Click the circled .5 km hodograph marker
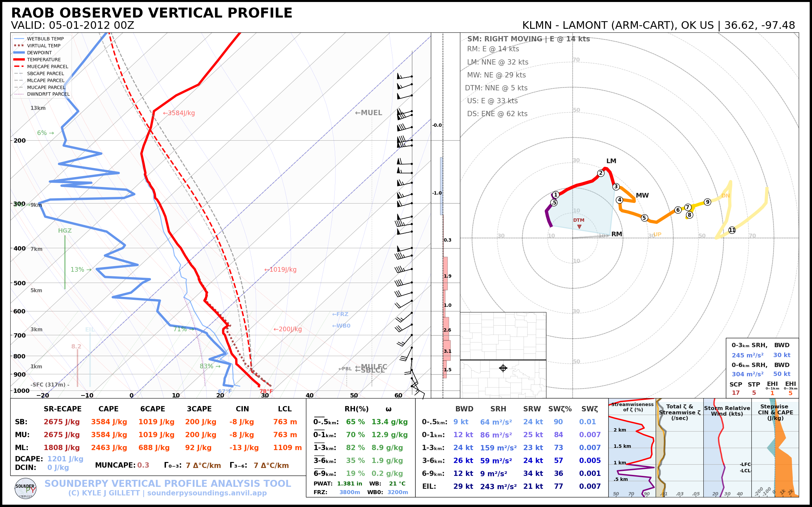 click(x=554, y=203)
